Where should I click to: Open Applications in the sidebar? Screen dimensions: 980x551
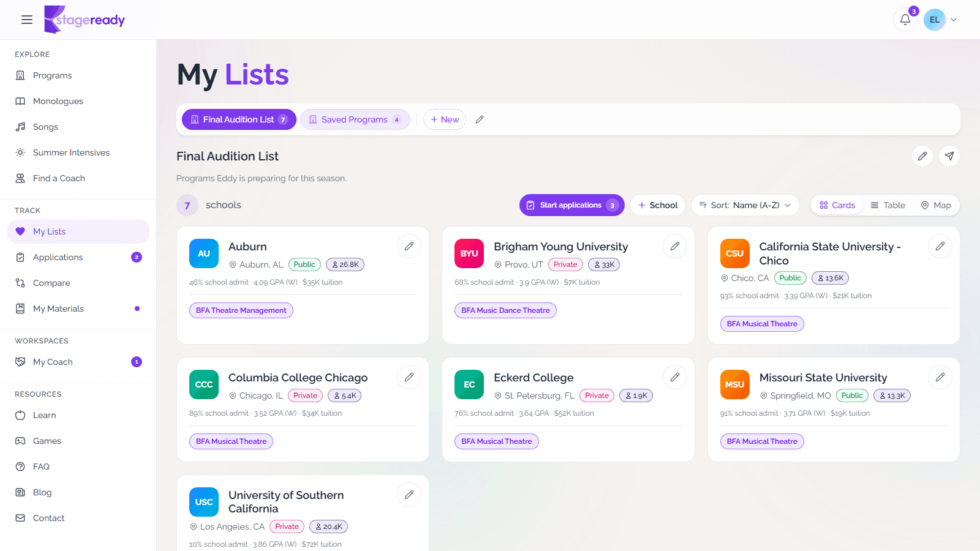pyautogui.click(x=78, y=257)
